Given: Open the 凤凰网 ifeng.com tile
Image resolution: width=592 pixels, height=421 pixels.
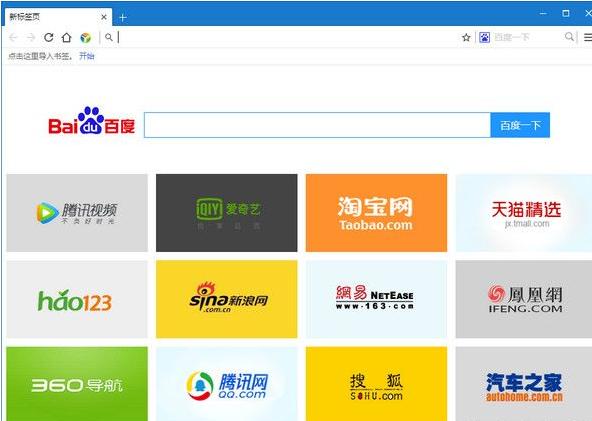Looking at the screenshot, I should (x=524, y=299).
